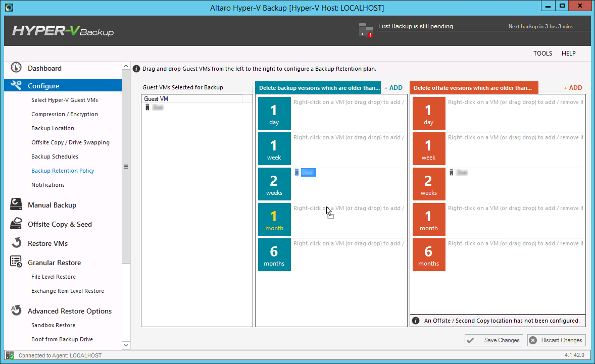Image resolution: width=595 pixels, height=364 pixels.
Task: Open Restore VMs section
Action: [x=48, y=243]
